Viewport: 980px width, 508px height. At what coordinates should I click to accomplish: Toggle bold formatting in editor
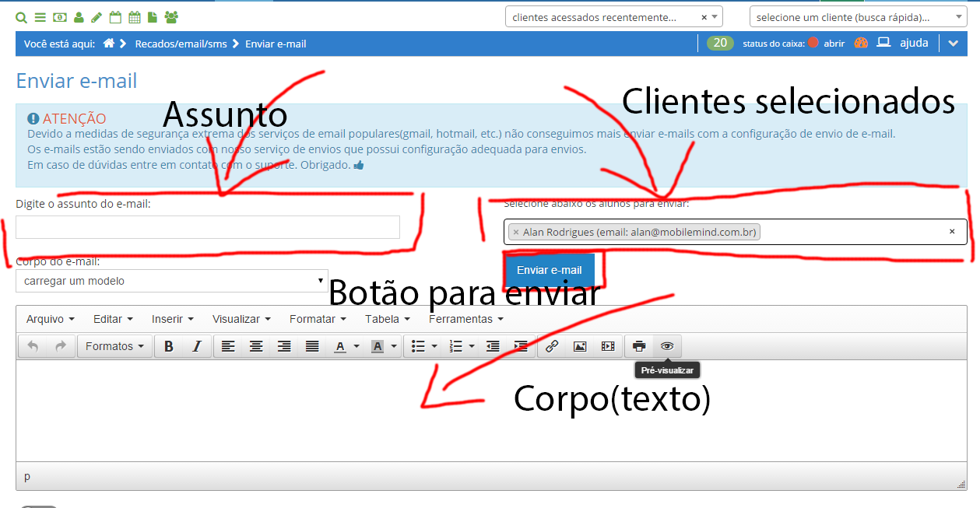coord(168,346)
